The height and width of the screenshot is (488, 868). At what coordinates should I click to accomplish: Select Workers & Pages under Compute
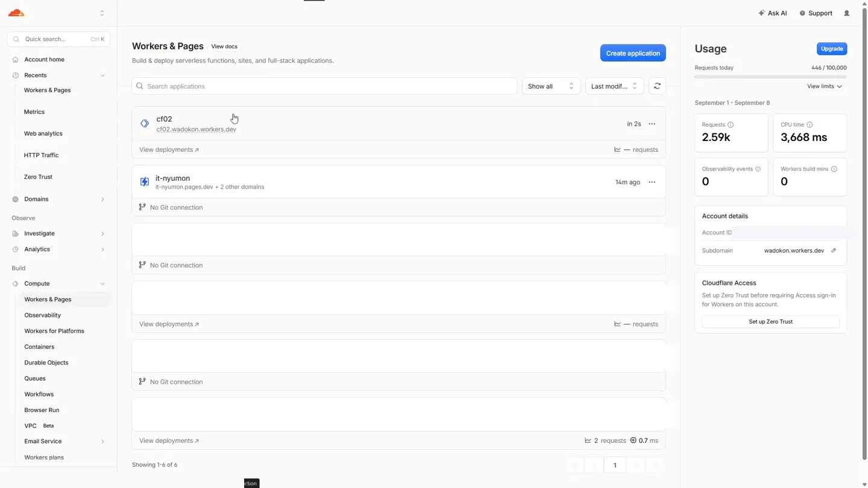[x=48, y=299]
